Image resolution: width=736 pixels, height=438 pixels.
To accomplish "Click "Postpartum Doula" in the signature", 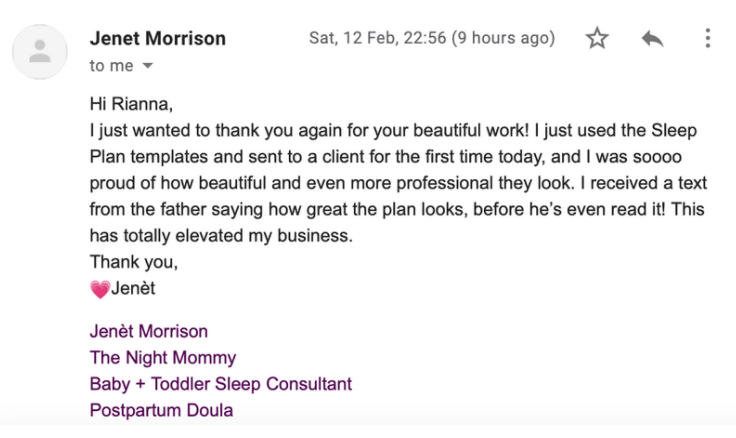I will [161, 410].
